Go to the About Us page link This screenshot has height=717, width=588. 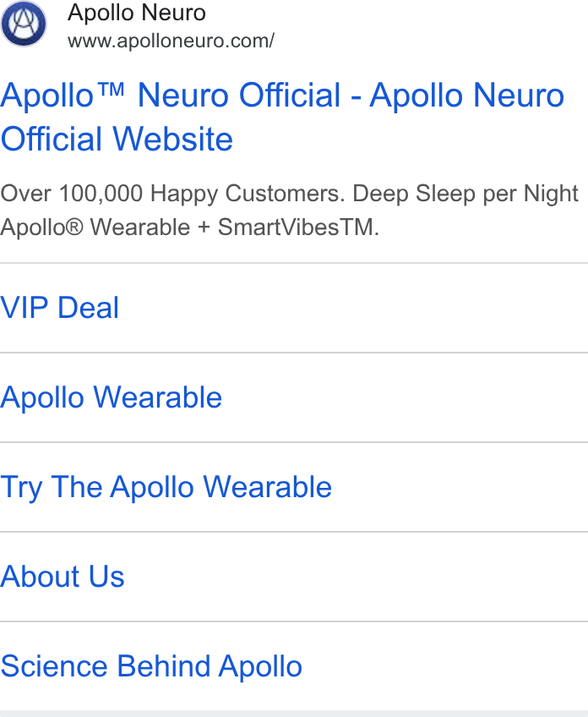pyautogui.click(x=63, y=576)
